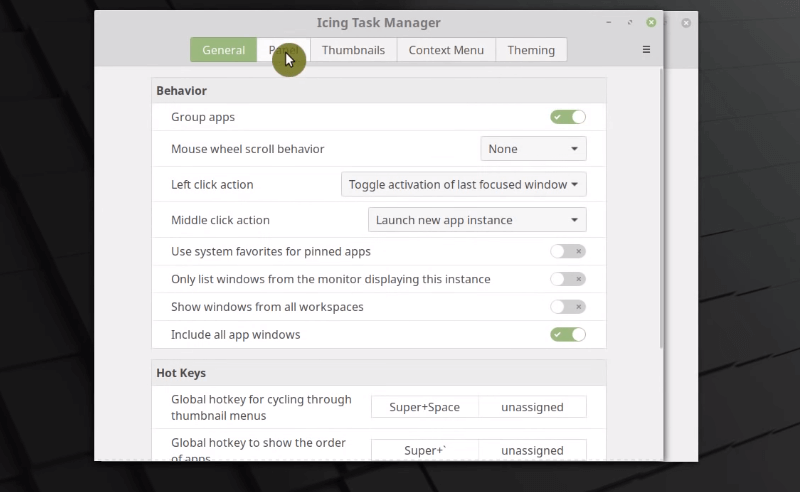Open Middle click action dropdown
Viewport: 800px width, 492px height.
pyautogui.click(x=477, y=220)
